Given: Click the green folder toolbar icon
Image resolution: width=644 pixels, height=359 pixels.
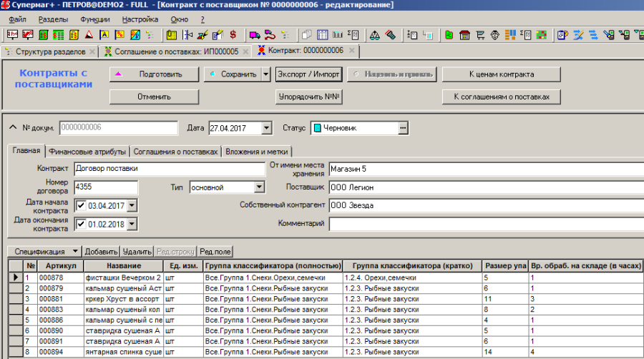Looking at the screenshot, I should 449,35.
